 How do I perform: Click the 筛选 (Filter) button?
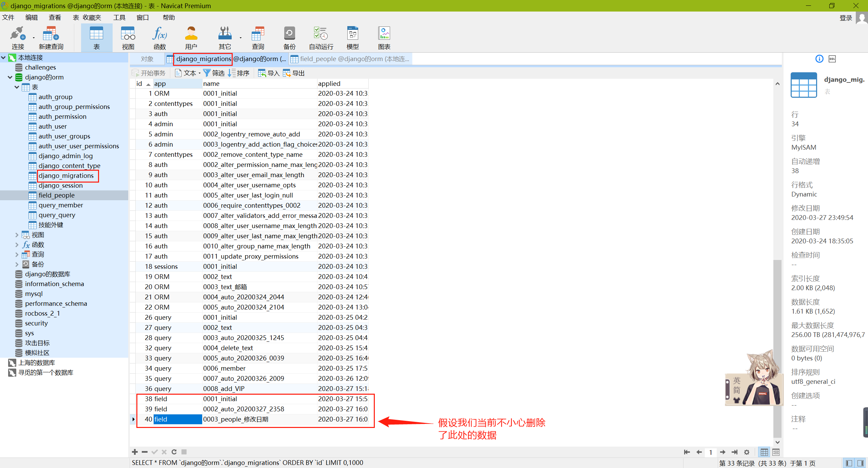click(x=214, y=73)
